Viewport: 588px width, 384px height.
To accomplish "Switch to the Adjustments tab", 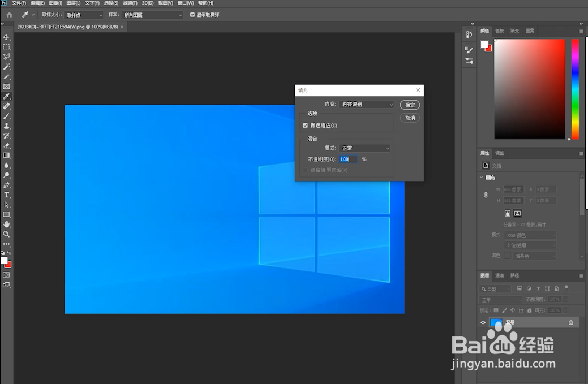I will [x=500, y=153].
